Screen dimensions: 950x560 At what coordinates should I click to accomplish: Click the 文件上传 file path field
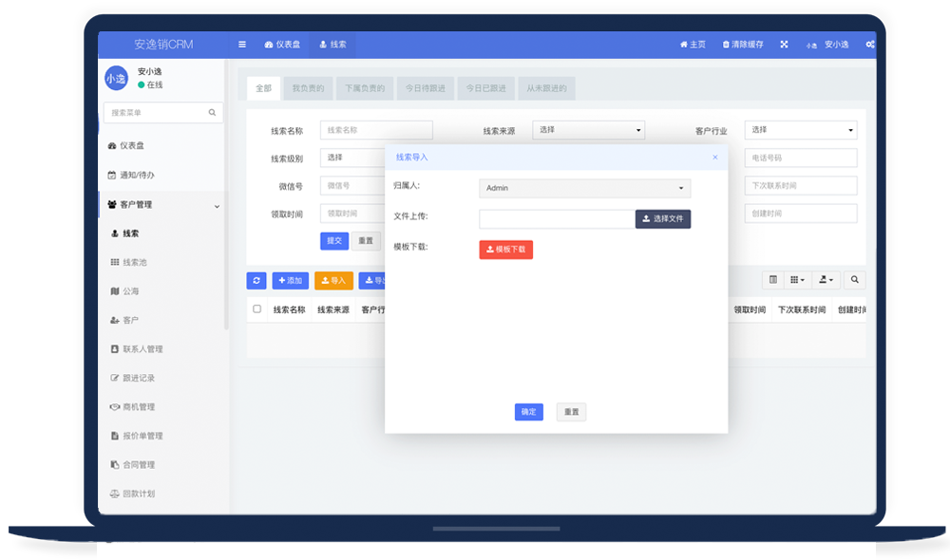click(558, 219)
